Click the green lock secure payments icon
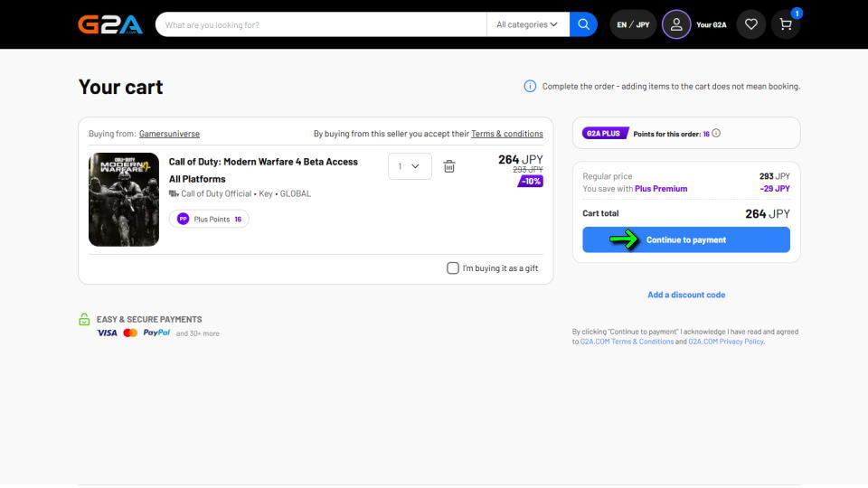 [x=84, y=319]
